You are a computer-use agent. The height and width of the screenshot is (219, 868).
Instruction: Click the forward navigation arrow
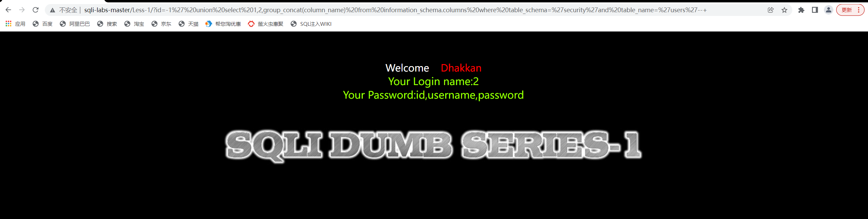(x=22, y=10)
